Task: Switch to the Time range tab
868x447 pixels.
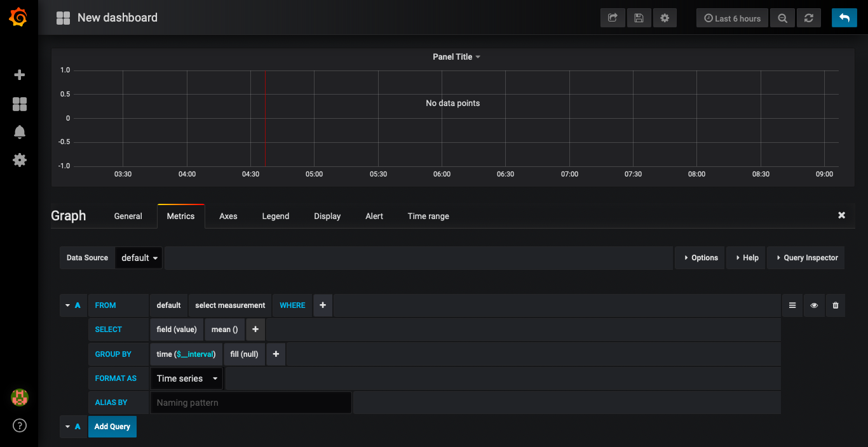Action: click(428, 216)
